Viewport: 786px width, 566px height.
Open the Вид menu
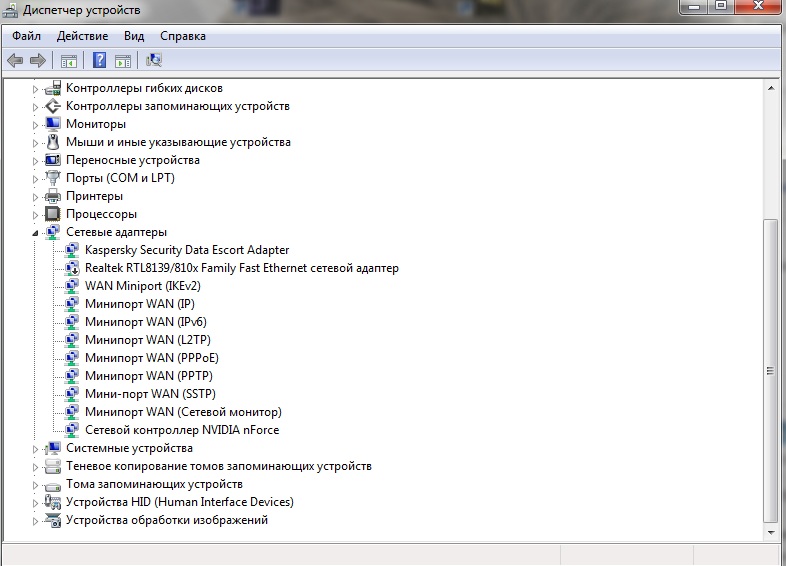[134, 36]
